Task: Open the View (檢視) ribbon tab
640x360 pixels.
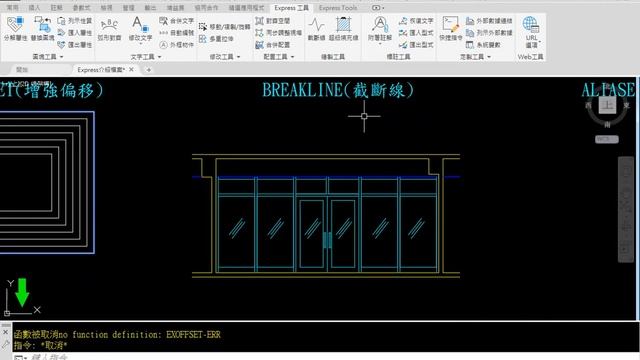Action: (106, 8)
